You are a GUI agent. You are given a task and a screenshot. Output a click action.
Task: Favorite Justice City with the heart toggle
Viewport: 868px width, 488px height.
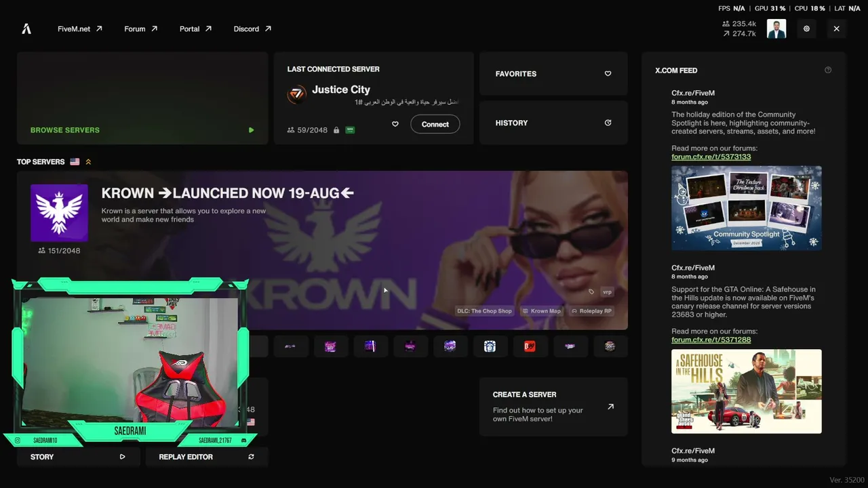(395, 124)
